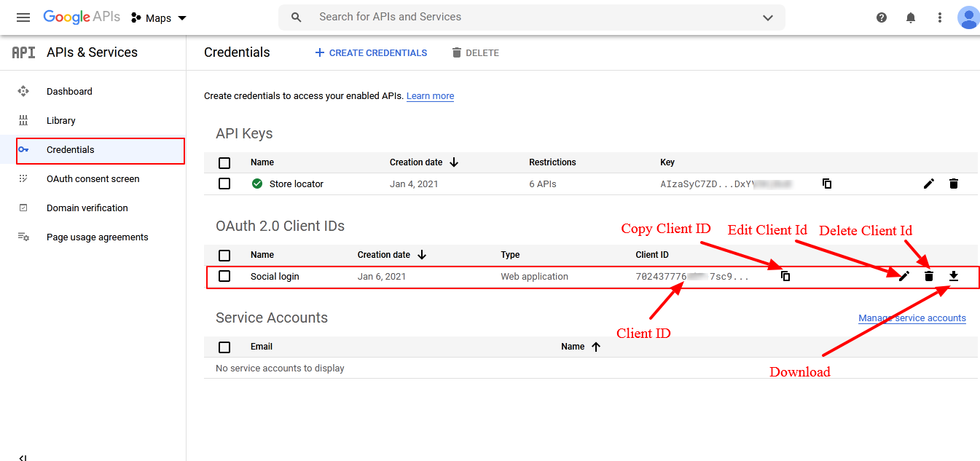Open Manage service accounts link
This screenshot has width=980, height=461.
click(x=912, y=318)
